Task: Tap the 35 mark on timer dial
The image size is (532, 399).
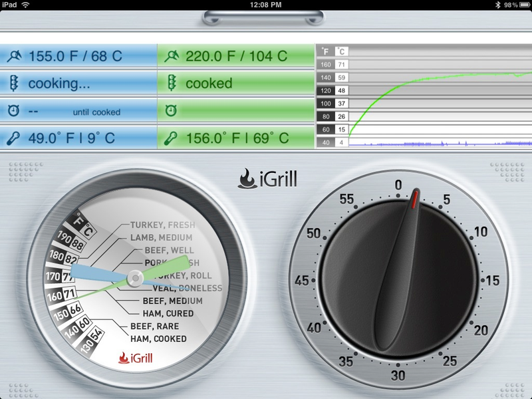Action: click(x=346, y=361)
